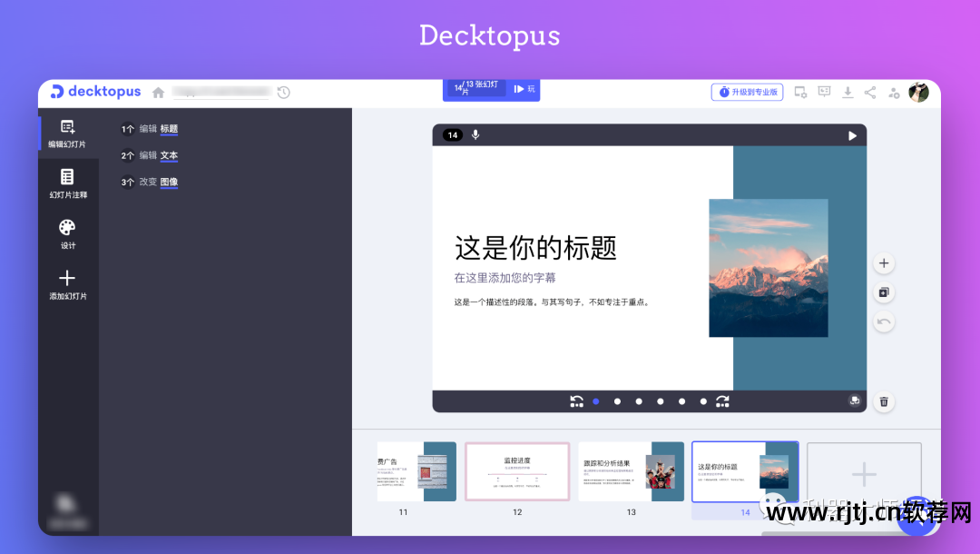The width and height of the screenshot is (980, 554).
Task: Open slide 13 跟踪和分析结果 thumbnail
Action: coord(632,471)
